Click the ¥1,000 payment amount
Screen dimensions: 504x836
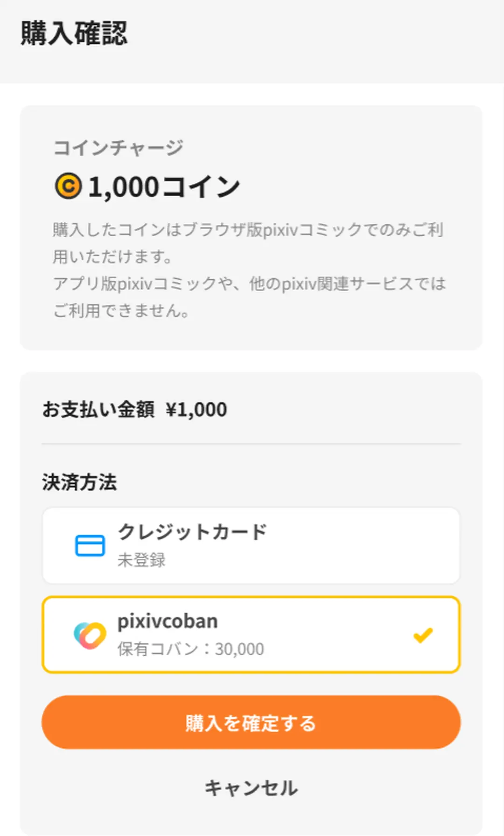(196, 410)
